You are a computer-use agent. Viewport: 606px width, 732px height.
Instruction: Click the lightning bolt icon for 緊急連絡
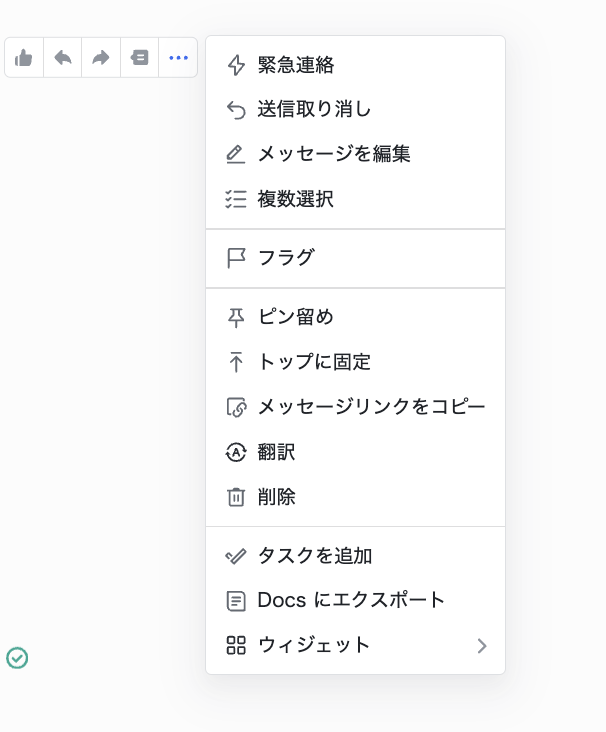[236, 65]
